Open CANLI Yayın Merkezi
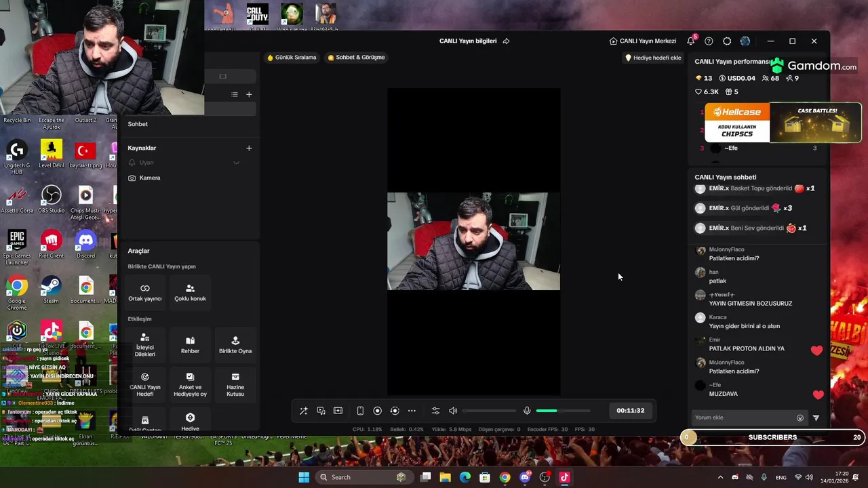This screenshot has height=488, width=868. (643, 41)
